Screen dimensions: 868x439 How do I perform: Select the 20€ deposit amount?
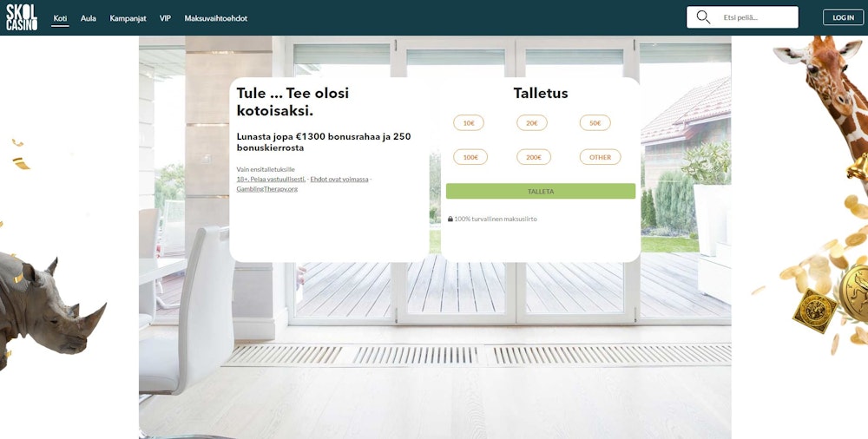point(532,123)
